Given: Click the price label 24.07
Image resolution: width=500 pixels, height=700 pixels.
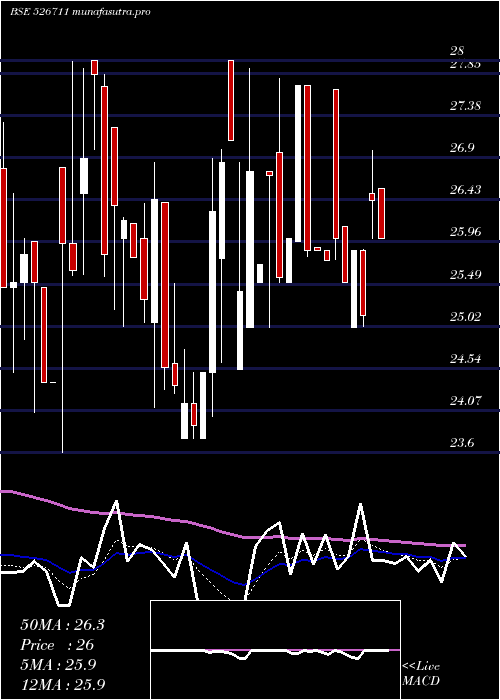Looking at the screenshot, I should (465, 401).
